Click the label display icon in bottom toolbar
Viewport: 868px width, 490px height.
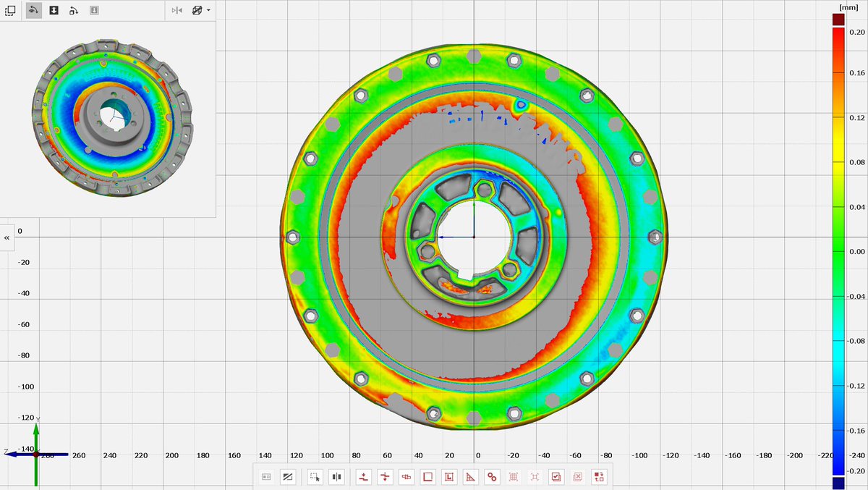click(266, 477)
